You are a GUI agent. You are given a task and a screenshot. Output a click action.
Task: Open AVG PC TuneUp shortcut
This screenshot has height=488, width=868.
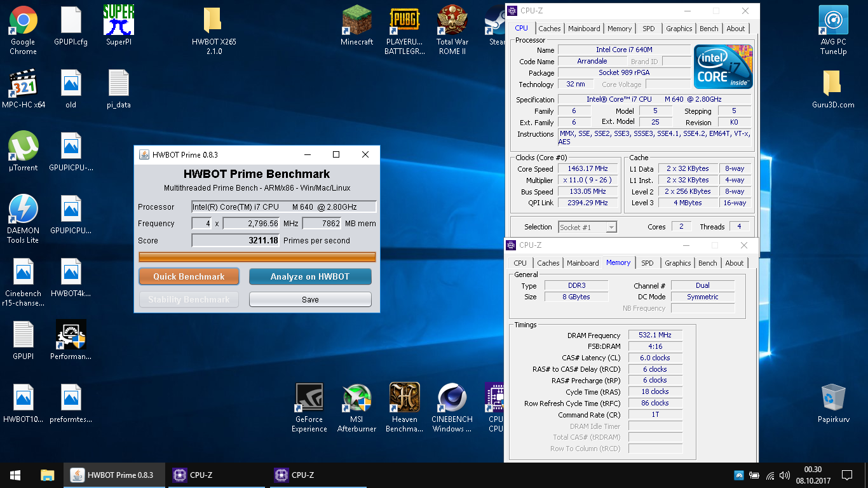(834, 30)
